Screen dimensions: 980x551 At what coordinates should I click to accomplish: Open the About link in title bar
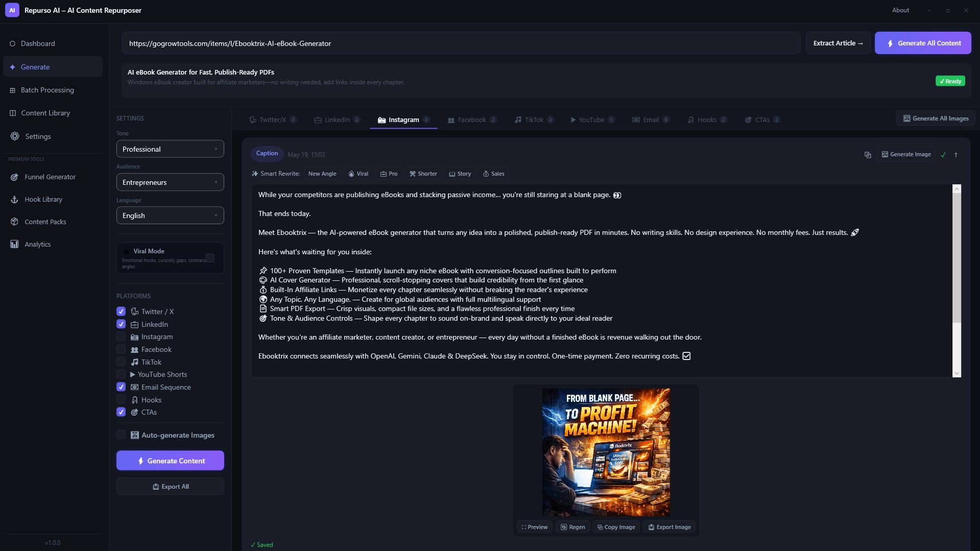pos(900,10)
